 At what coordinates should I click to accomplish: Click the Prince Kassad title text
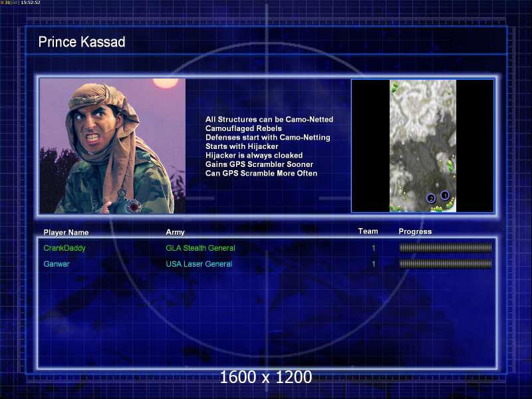pyautogui.click(x=82, y=42)
